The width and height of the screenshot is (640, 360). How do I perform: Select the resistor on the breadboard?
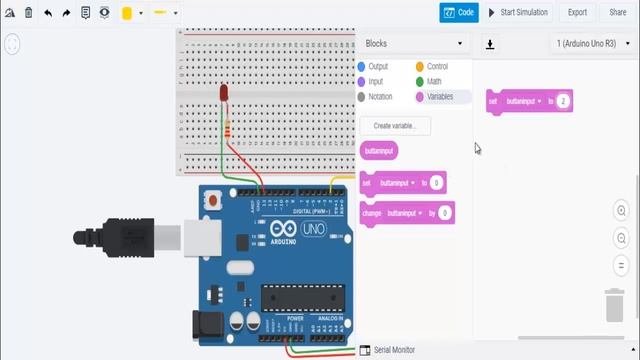(x=227, y=129)
